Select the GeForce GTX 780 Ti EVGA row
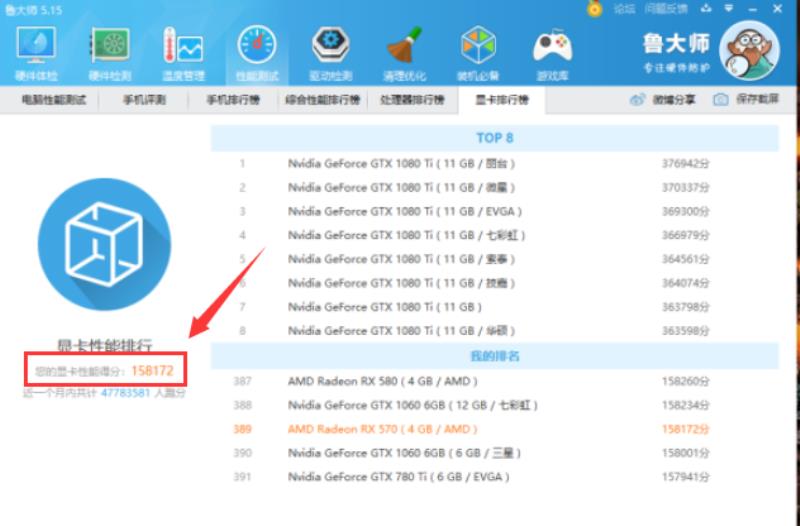This screenshot has height=526, width=800. [494, 477]
